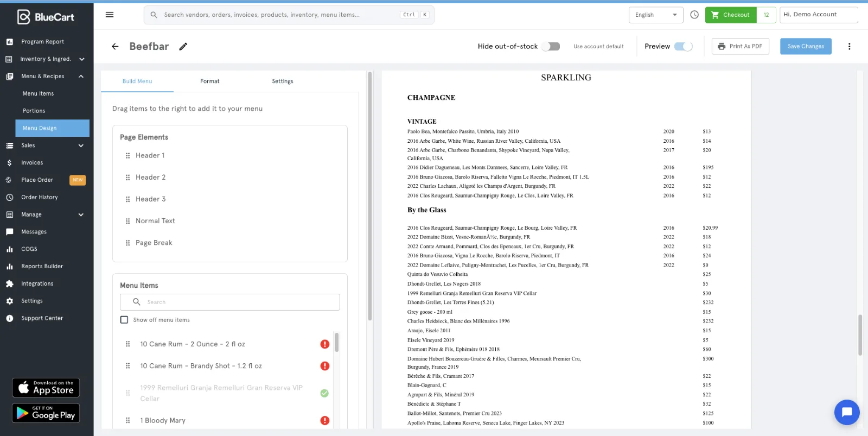Toggle Hide out-of-stock switch
The image size is (868, 436).
pos(551,46)
